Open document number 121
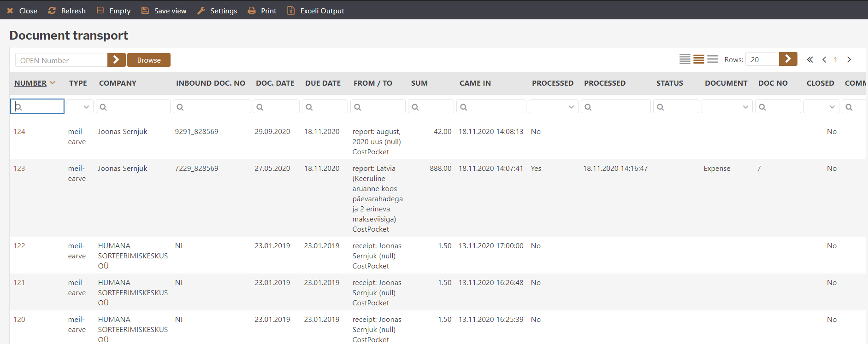The height and width of the screenshot is (344, 868). pyautogui.click(x=19, y=283)
